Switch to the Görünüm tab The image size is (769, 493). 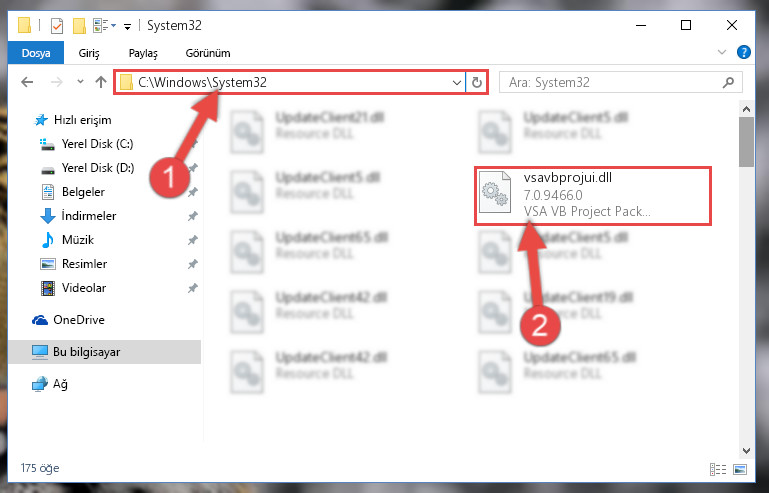coord(208,53)
